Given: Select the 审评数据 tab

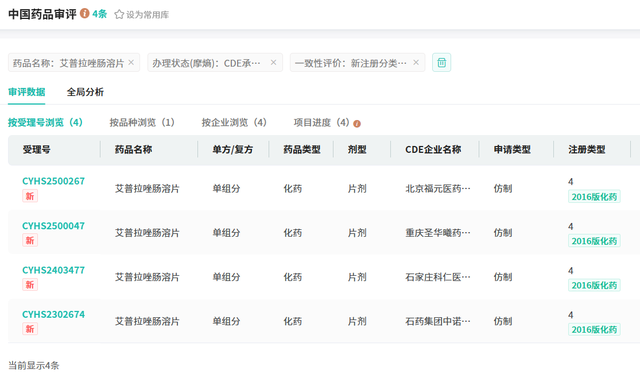Looking at the screenshot, I should (27, 92).
